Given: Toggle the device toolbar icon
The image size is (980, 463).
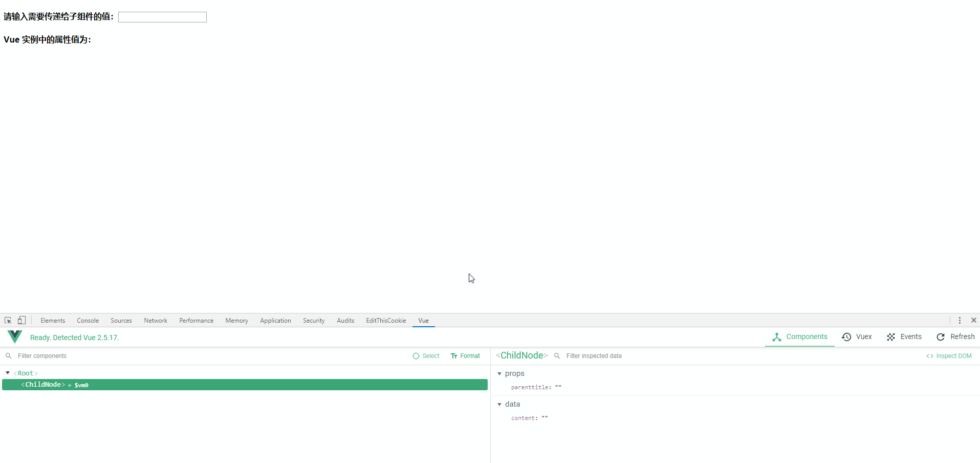Looking at the screenshot, I should pos(21,321).
